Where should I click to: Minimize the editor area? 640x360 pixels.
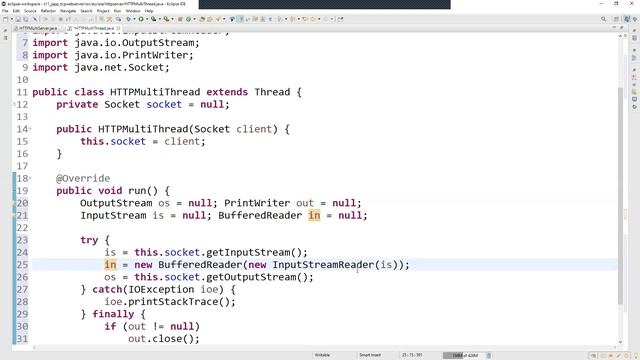[x=614, y=28]
